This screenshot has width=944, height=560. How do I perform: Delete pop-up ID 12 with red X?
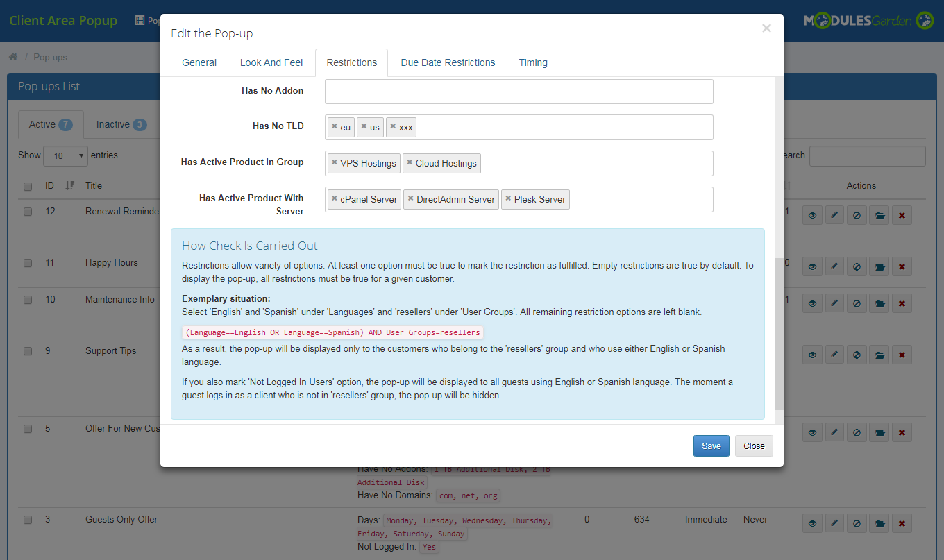(x=902, y=215)
